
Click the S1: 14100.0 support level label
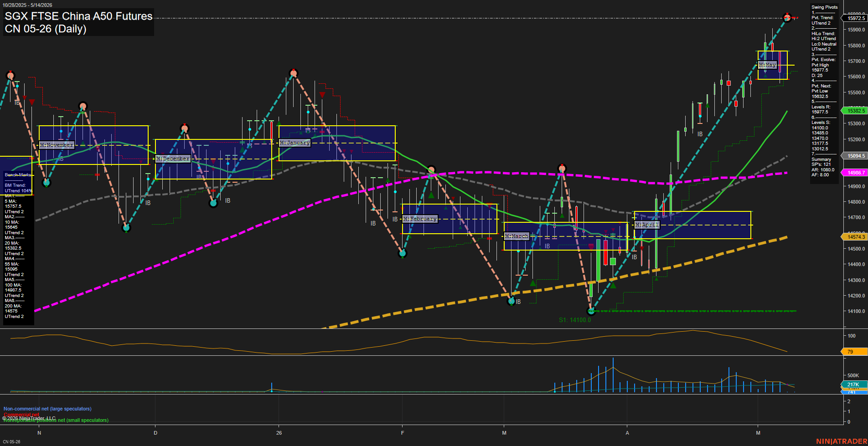pyautogui.click(x=575, y=320)
